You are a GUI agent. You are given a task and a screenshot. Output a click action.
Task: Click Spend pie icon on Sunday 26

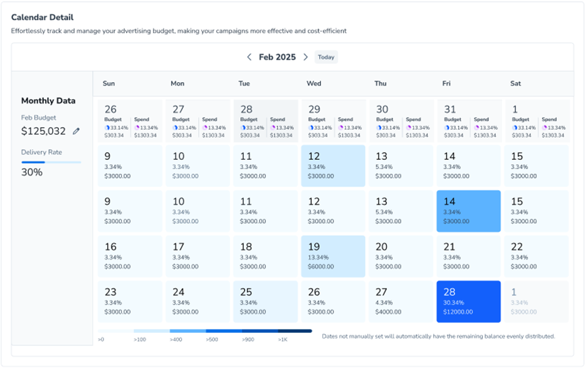coord(137,127)
